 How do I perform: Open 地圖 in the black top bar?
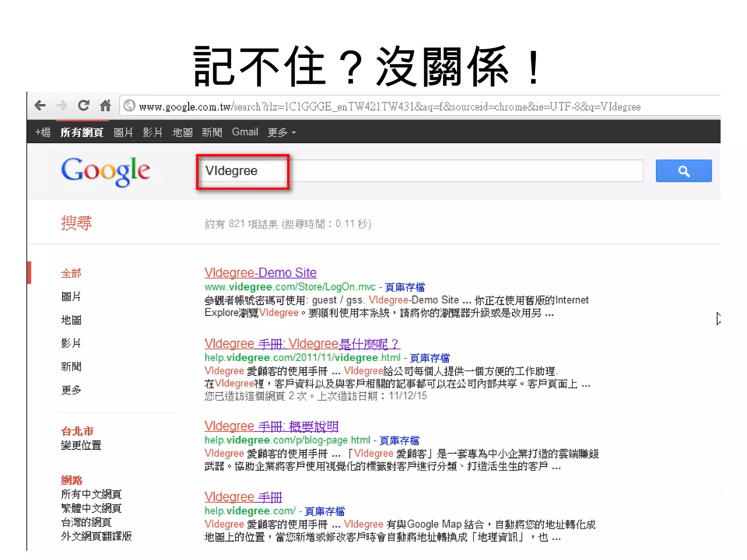[182, 132]
